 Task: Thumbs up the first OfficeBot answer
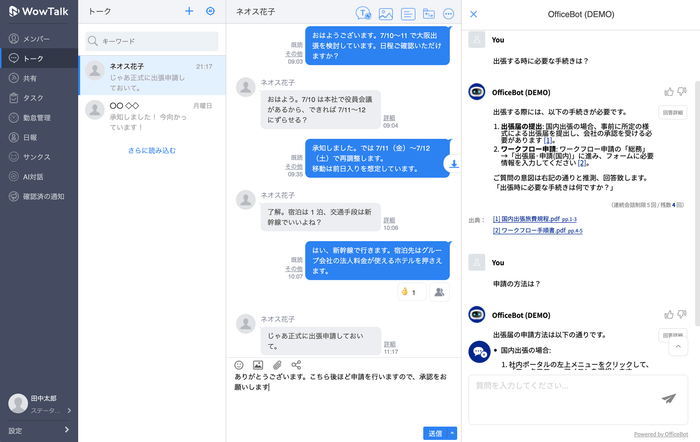click(669, 92)
